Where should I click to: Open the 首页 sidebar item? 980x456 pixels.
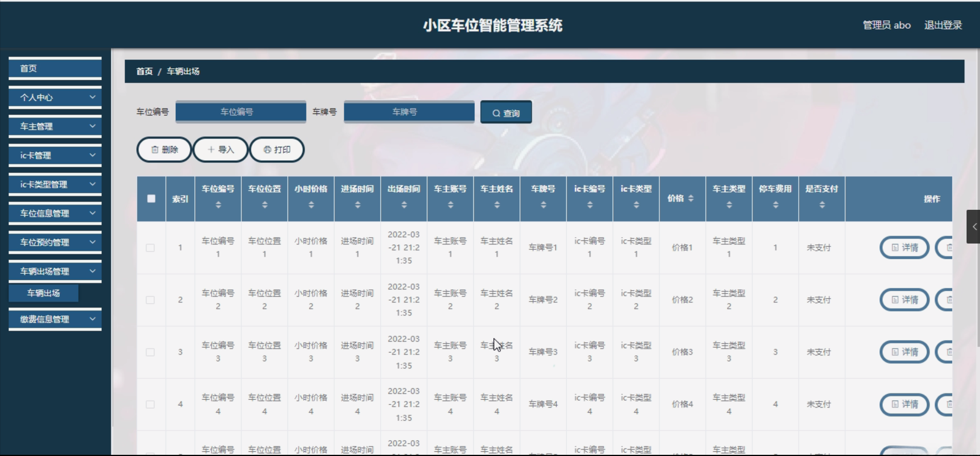click(x=55, y=68)
